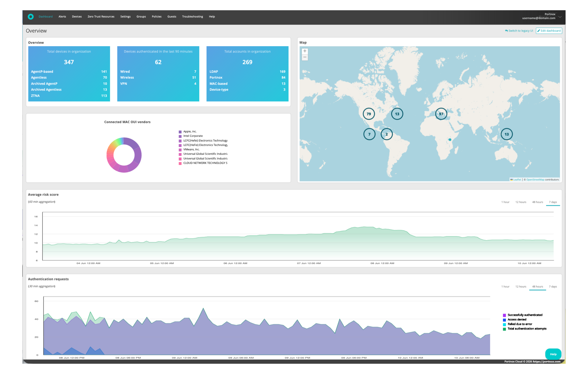Open the Settings menu
The height and width of the screenshot is (374, 588).
(125, 17)
